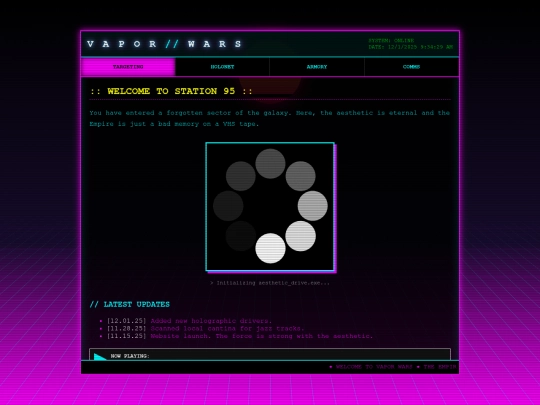Screen dimensions: 540x405
Task: Click the // LATEST UPDATES heading
Action: pos(130,304)
